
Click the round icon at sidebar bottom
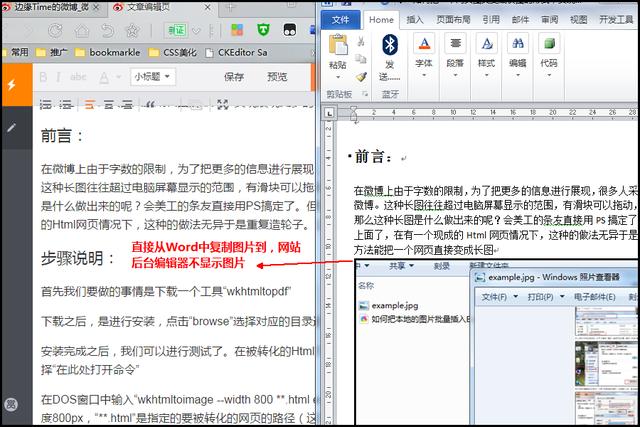pyautogui.click(x=11, y=405)
